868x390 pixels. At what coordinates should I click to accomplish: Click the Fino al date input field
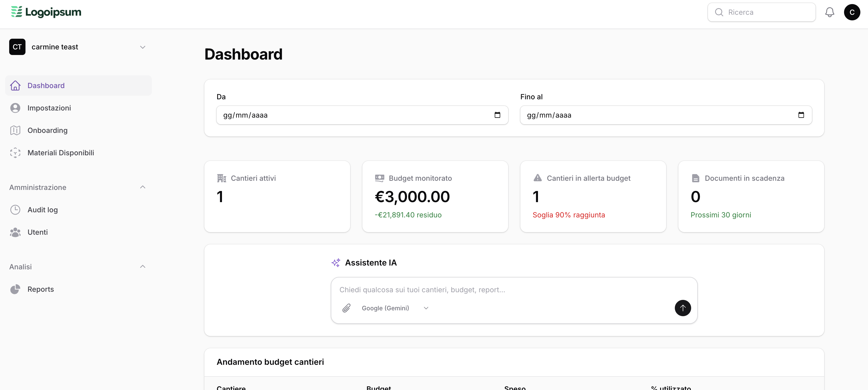coord(666,115)
